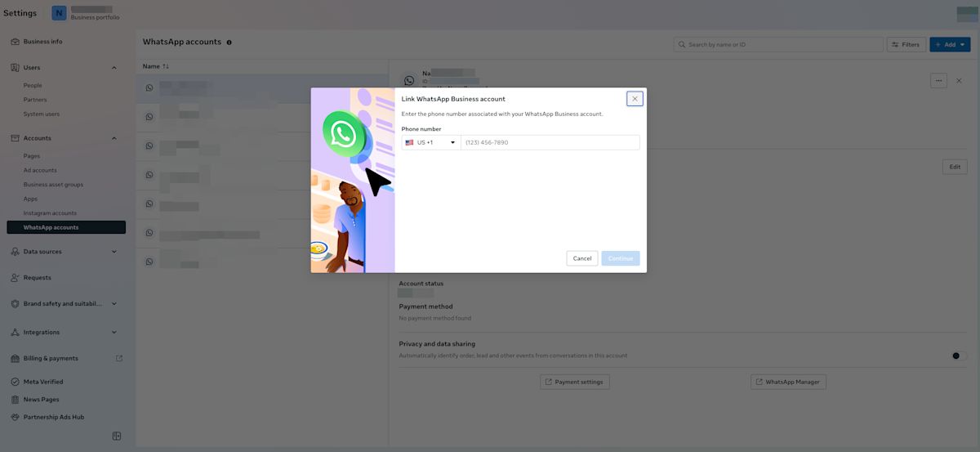Open the US +1 country code dropdown

tap(430, 142)
